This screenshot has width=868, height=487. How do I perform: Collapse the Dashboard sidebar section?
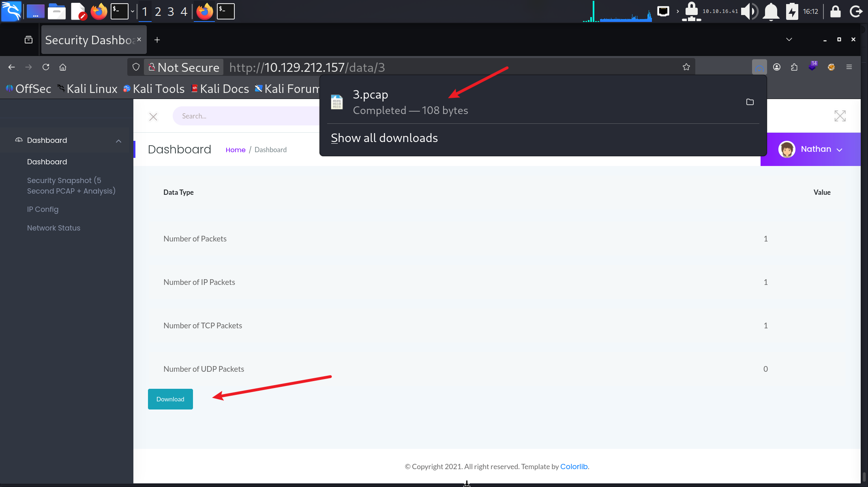pos(118,141)
